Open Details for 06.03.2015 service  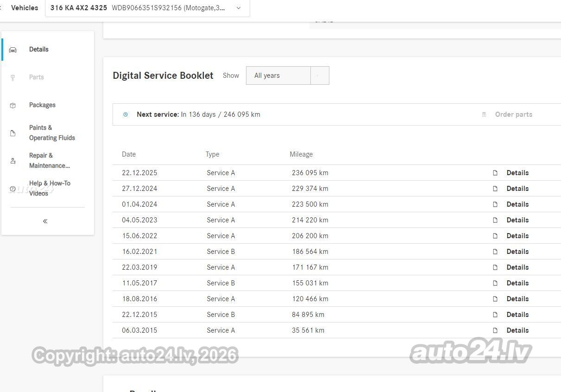[517, 330]
